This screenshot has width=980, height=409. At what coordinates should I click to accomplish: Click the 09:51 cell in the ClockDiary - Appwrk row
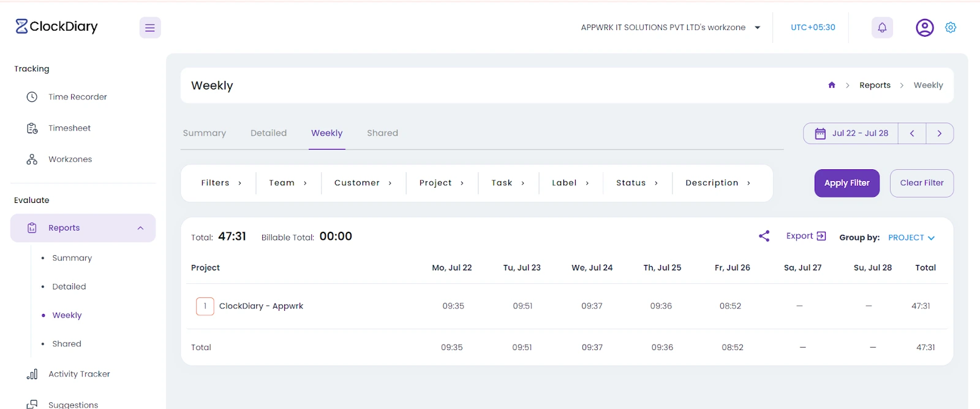pos(522,306)
